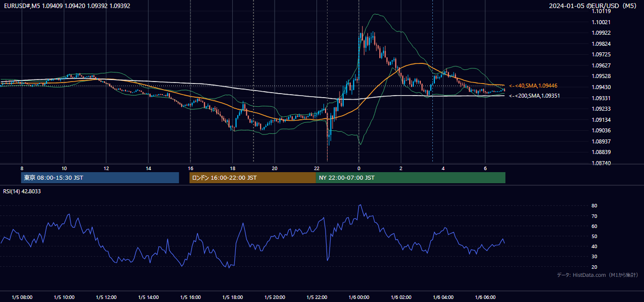
Task: Click hour tick 20 under price chart
Action: (275, 168)
